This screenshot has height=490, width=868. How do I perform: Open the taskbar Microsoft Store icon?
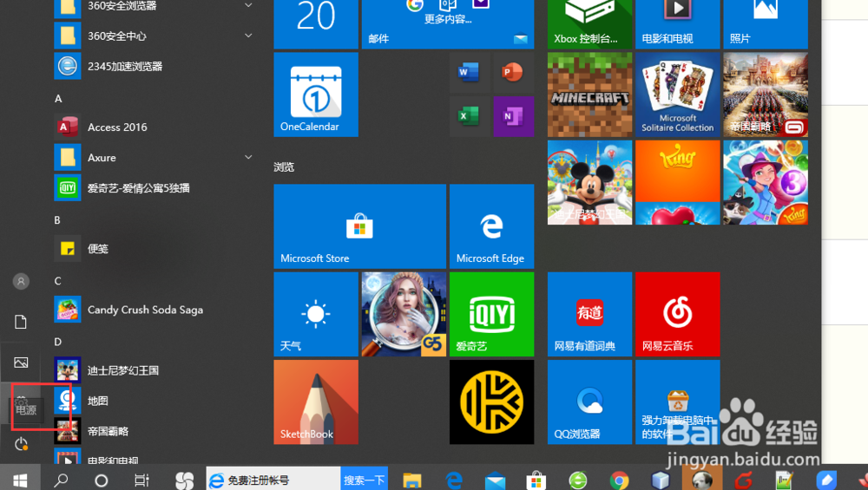pos(536,480)
